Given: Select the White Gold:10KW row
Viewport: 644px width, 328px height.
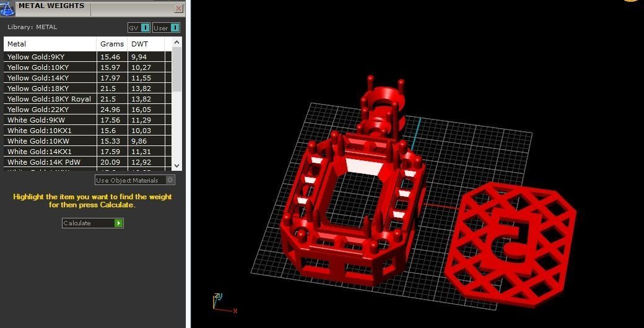Looking at the screenshot, I should 87,141.
